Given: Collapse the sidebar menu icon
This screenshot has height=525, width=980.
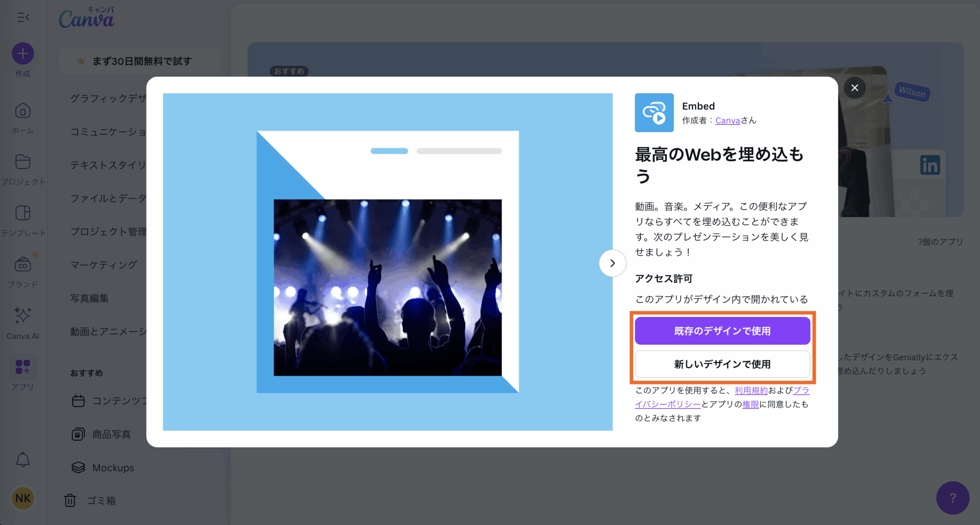Looking at the screenshot, I should 23,17.
